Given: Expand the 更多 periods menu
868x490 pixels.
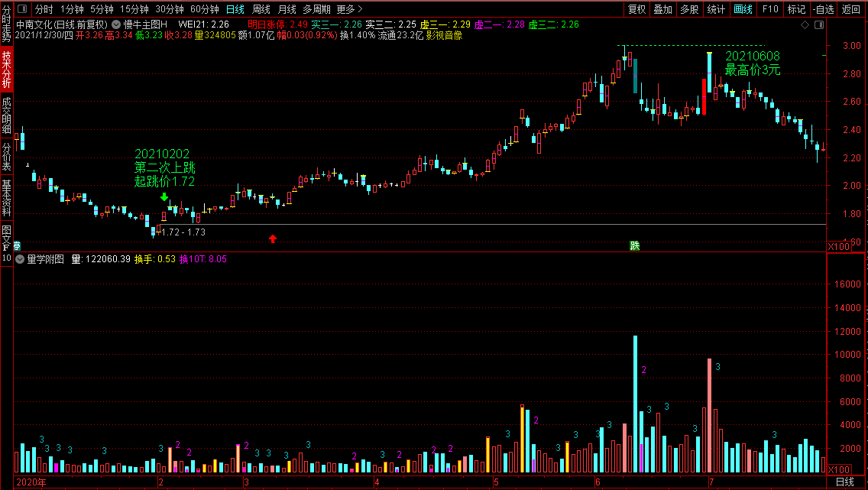Looking at the screenshot, I should [x=350, y=9].
